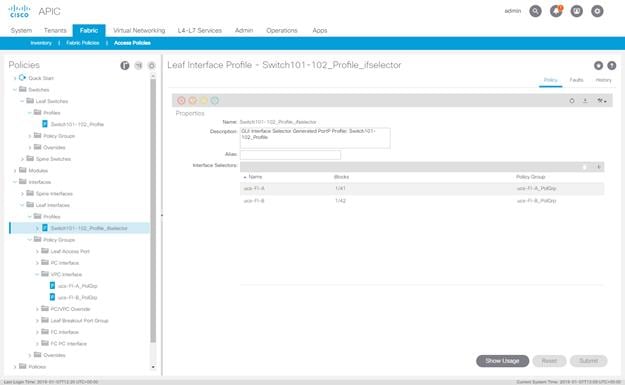Click the ucs-FI-B_PolGrp policy icon in the tree
Image resolution: width=625 pixels, height=385 pixels.
[x=52, y=297]
